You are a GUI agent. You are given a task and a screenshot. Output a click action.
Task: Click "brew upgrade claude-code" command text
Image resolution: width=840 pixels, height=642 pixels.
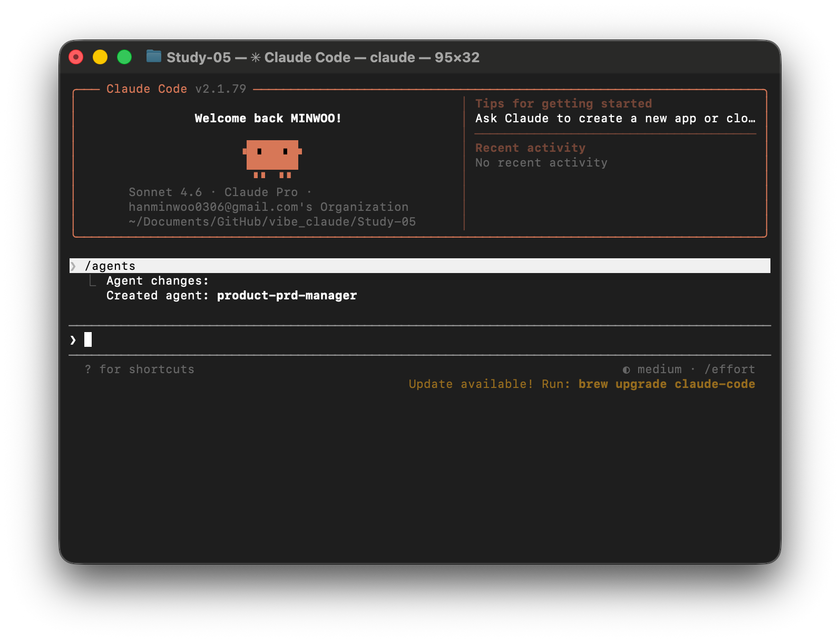pos(667,384)
